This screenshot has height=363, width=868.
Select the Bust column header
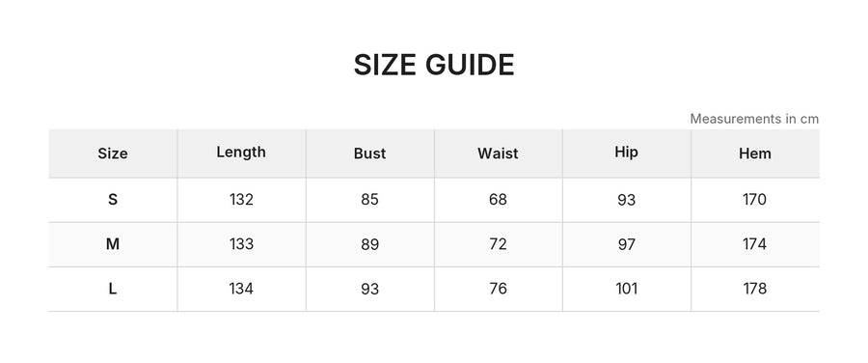pos(369,154)
